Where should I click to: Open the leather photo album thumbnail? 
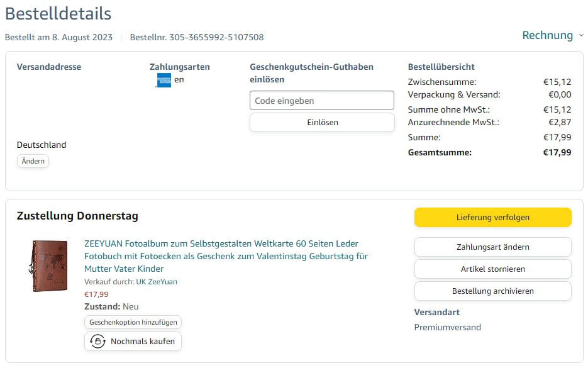pos(50,266)
